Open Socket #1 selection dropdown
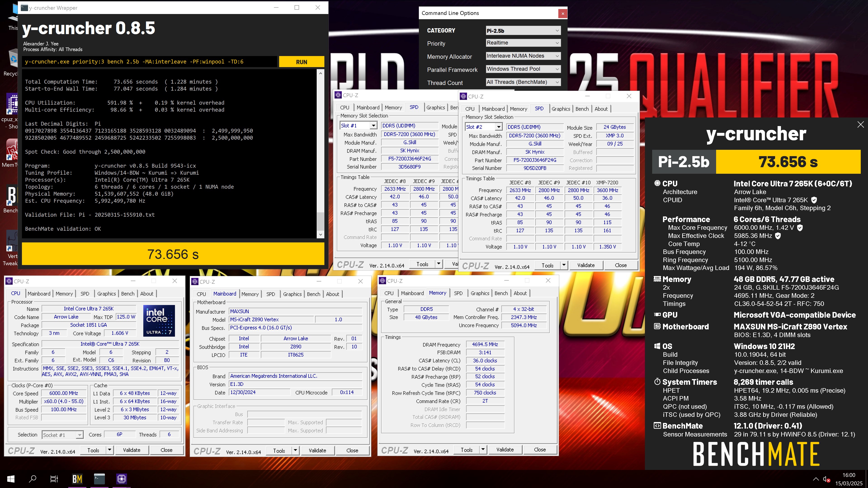 tap(62, 435)
